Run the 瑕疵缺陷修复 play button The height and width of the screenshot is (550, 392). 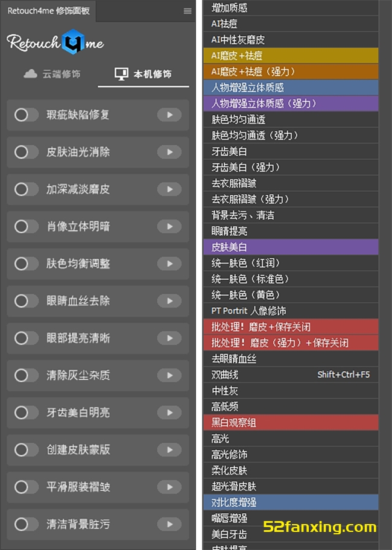pos(169,115)
